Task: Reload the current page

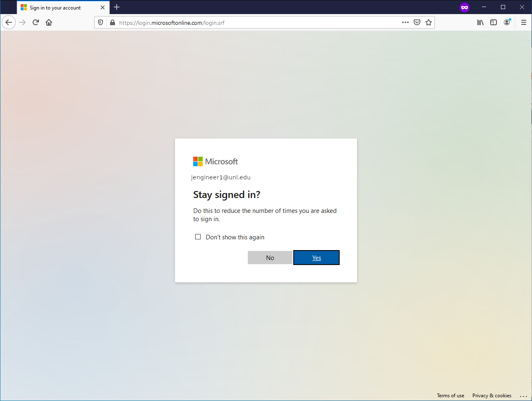Action: tap(36, 22)
